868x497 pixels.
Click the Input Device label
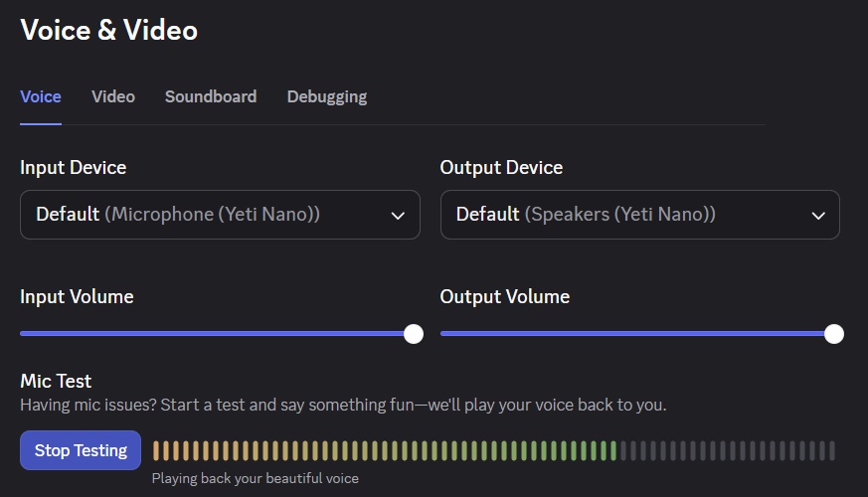pos(74,167)
